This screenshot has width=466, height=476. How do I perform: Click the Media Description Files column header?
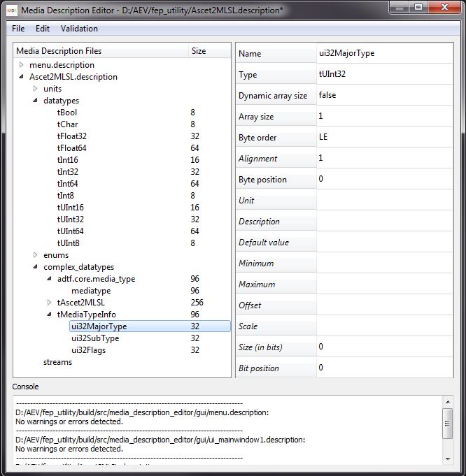(101, 51)
